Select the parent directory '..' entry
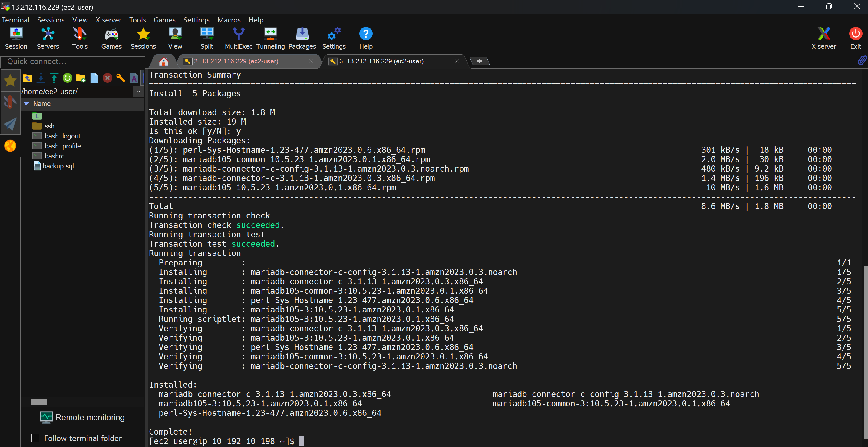 (39, 116)
